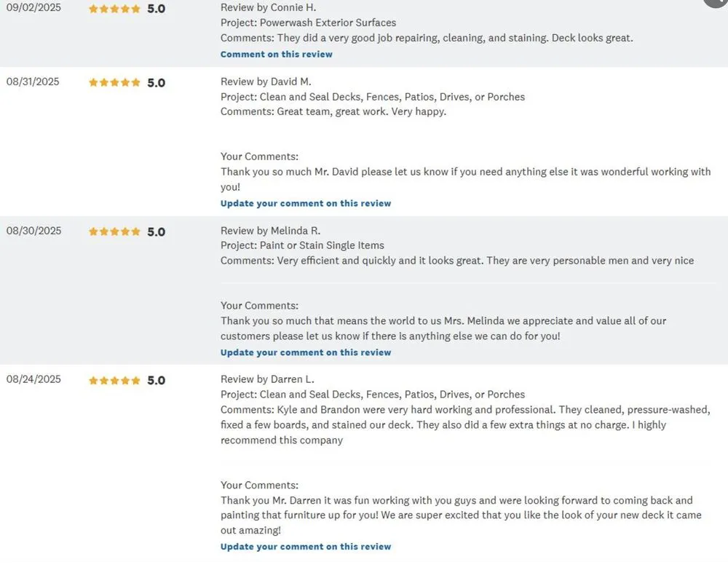The image size is (728, 570).
Task: Click the dark circular icon at top right
Action: [x=716, y=2]
